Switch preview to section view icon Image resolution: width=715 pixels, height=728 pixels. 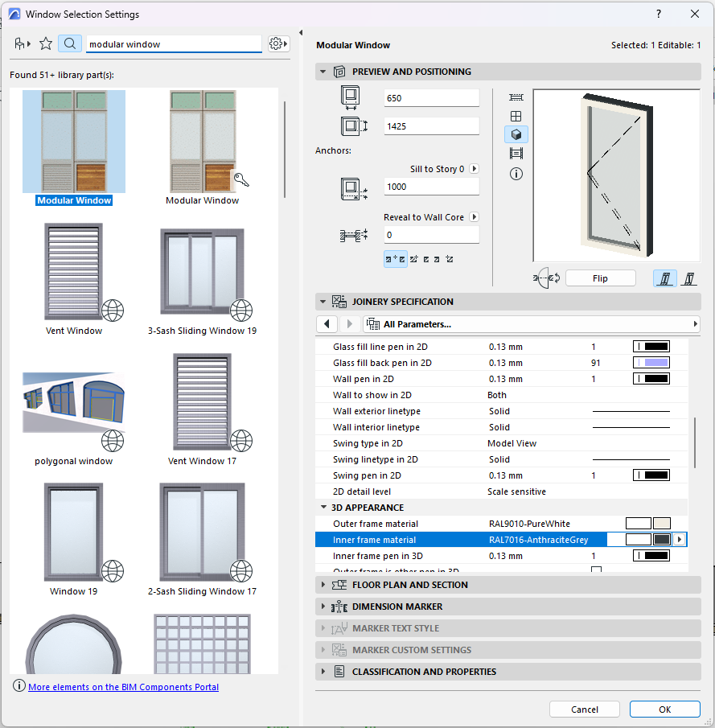tap(516, 153)
